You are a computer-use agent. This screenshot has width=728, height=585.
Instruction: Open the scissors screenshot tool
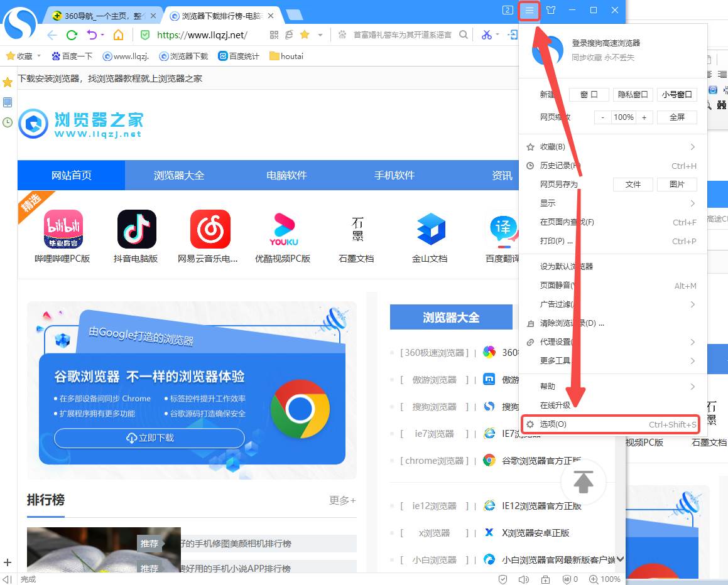pos(486,35)
